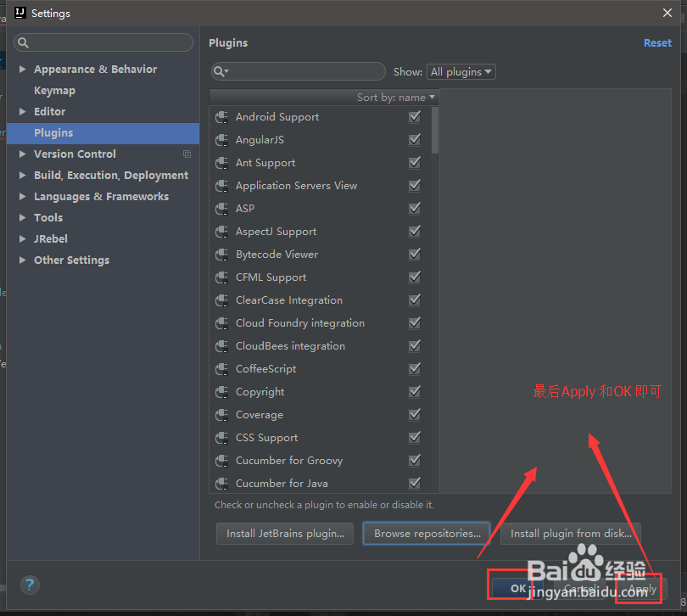This screenshot has width=687, height=616.
Task: Toggle the CoffeeScript checkbox
Action: [415, 369]
